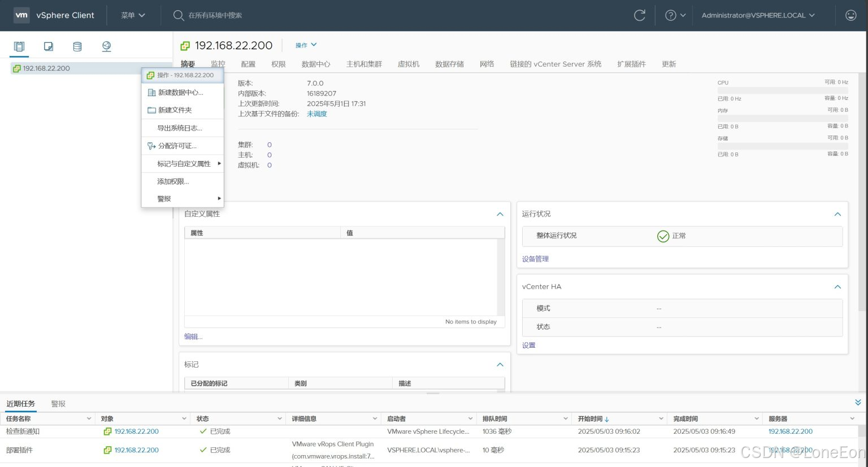This screenshot has width=868, height=467.
Task: Click the 设备管理 link
Action: click(535, 259)
